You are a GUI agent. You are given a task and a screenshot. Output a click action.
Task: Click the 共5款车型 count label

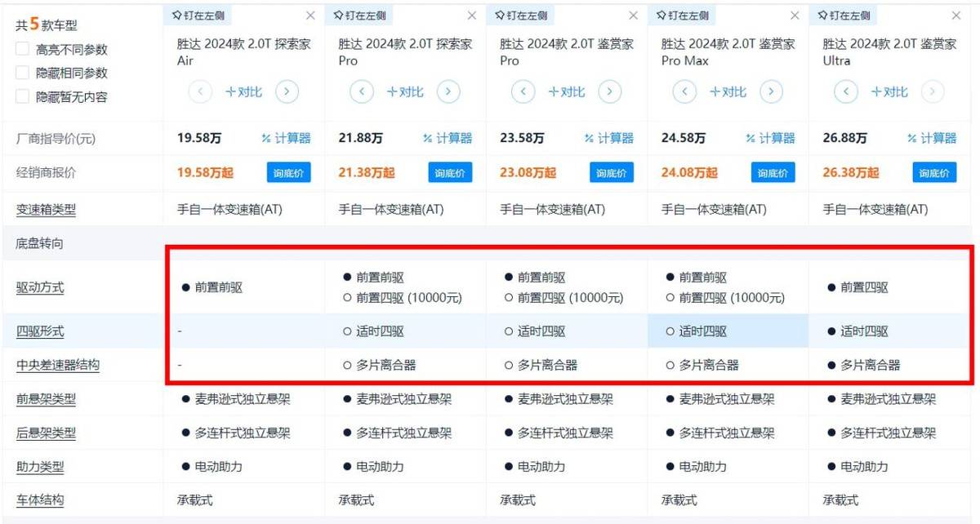pyautogui.click(x=47, y=25)
